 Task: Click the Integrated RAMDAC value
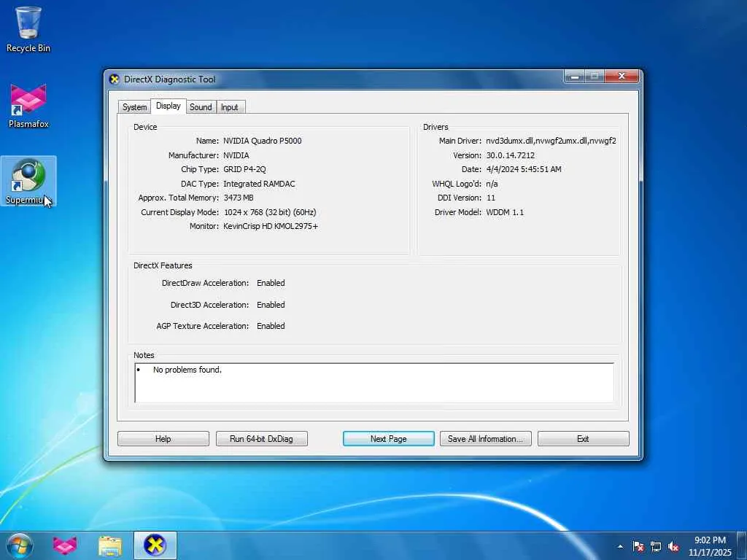tap(259, 184)
